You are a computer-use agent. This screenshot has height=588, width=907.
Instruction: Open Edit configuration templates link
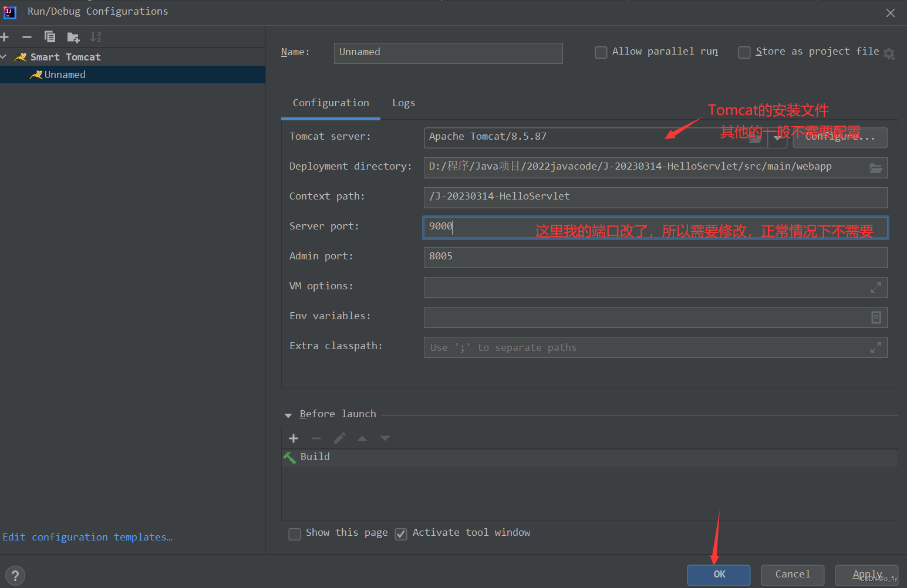pyautogui.click(x=87, y=538)
